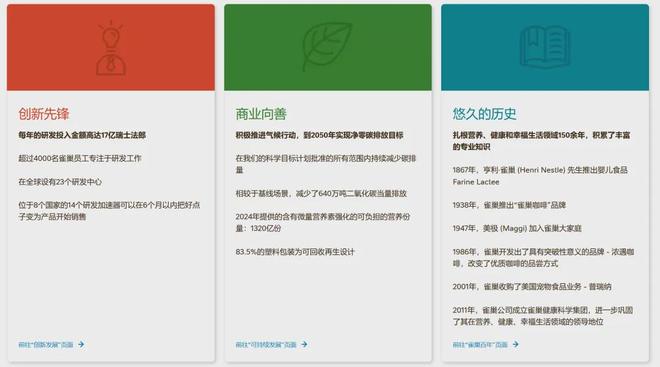
Task: Click the paragraph about 科学目标计划 持续减少碳排量
Action: pyautogui.click(x=326, y=164)
